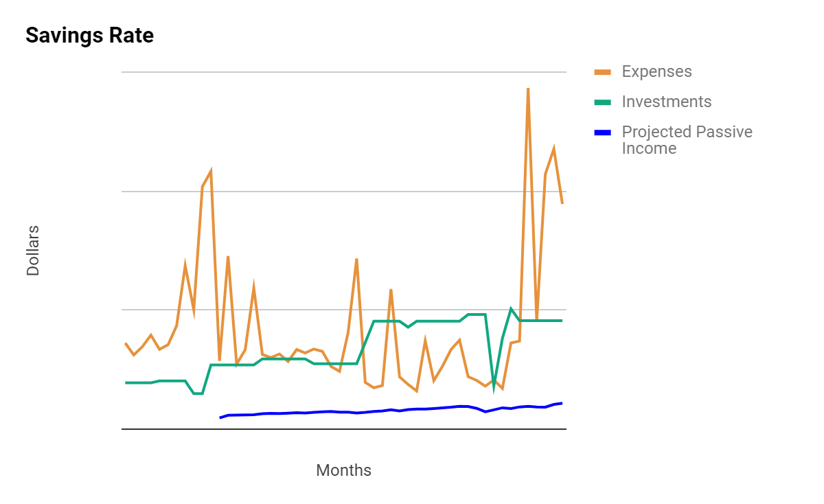824x504 pixels.
Task: Click the right end of blue passive income line
Action: [x=562, y=403]
